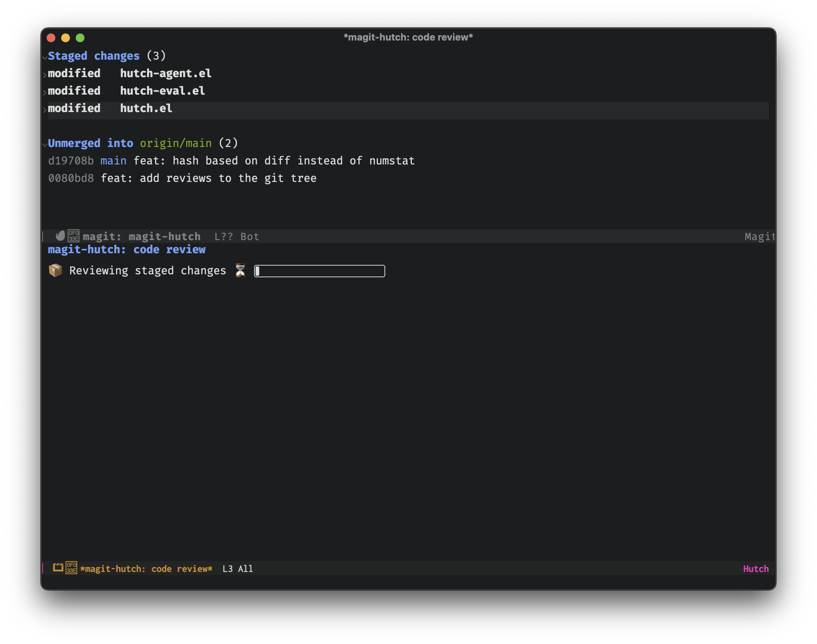
Task: Expand the hutch-eval.el diff chevron
Action: pyautogui.click(x=44, y=92)
